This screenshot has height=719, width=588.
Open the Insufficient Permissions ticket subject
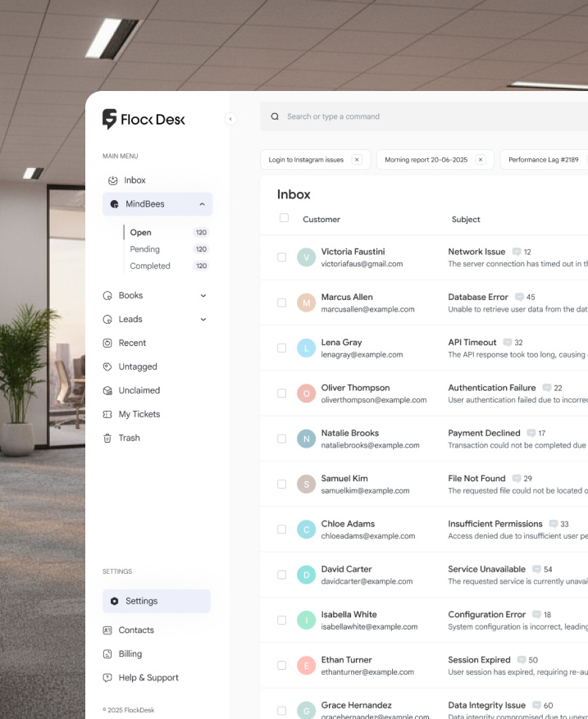[x=495, y=524]
